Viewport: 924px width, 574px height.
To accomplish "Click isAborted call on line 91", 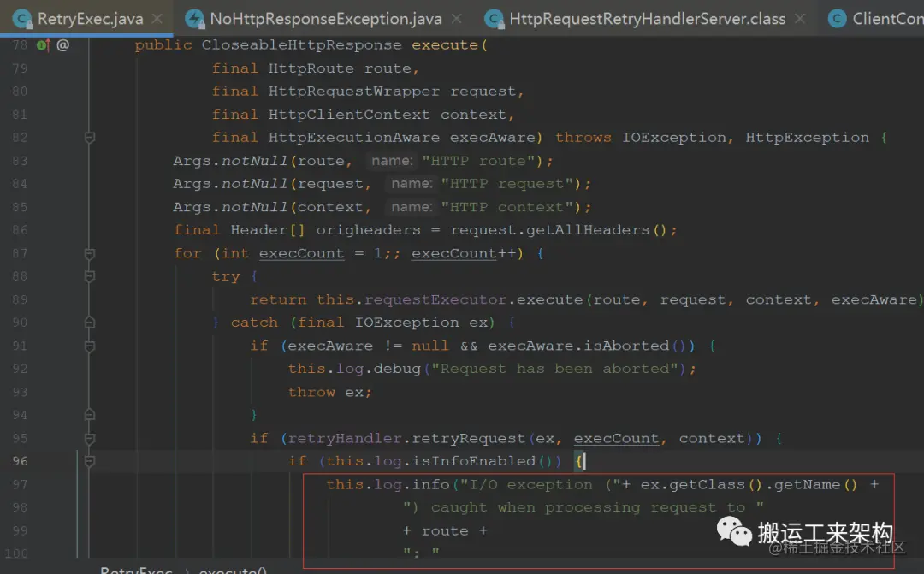I will coord(626,346).
